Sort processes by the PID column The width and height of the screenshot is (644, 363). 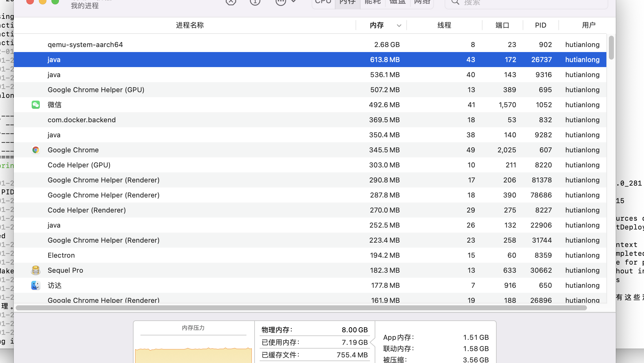tap(541, 25)
